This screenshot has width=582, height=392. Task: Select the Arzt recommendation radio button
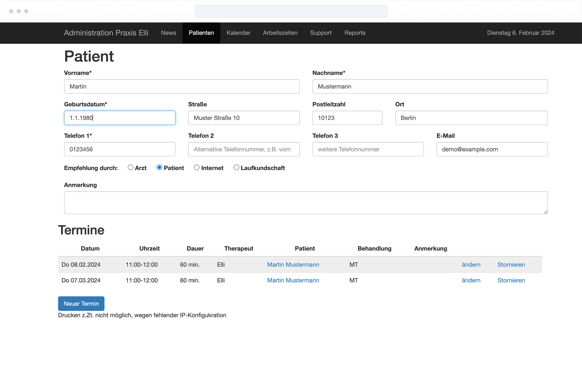click(130, 167)
